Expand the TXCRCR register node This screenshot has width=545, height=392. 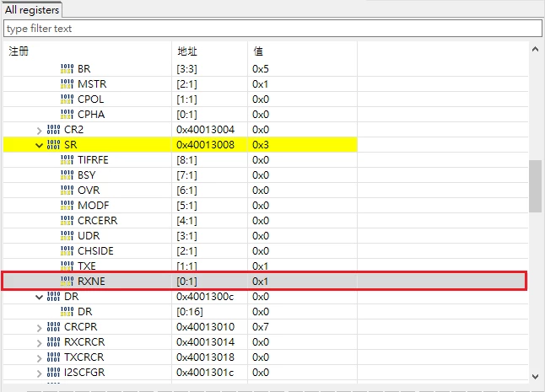coord(40,358)
